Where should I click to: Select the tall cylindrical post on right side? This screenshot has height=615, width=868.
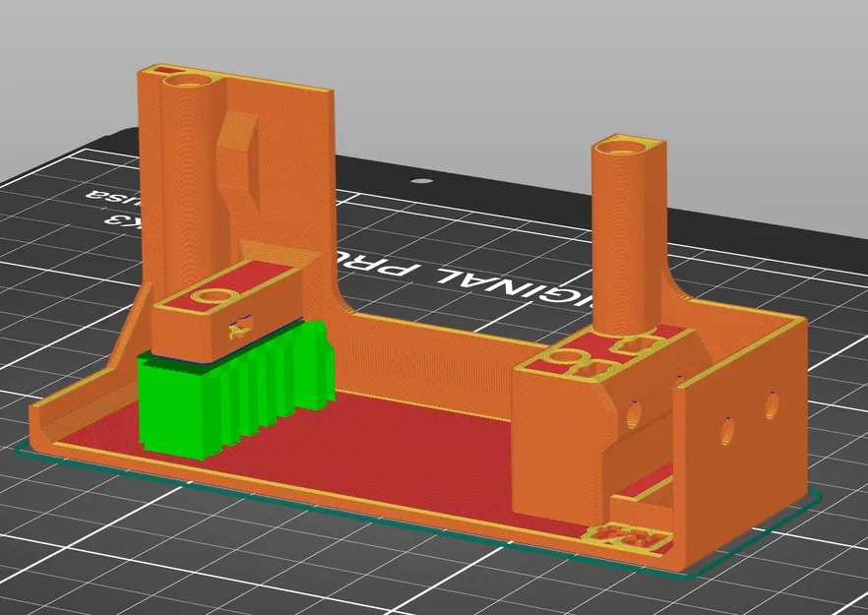pos(627,235)
